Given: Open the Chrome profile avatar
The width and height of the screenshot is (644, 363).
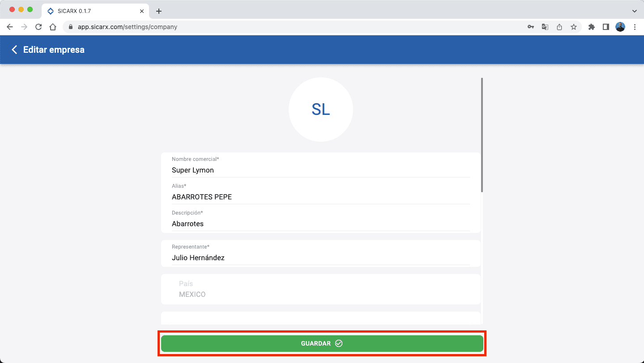Looking at the screenshot, I should coord(620,27).
